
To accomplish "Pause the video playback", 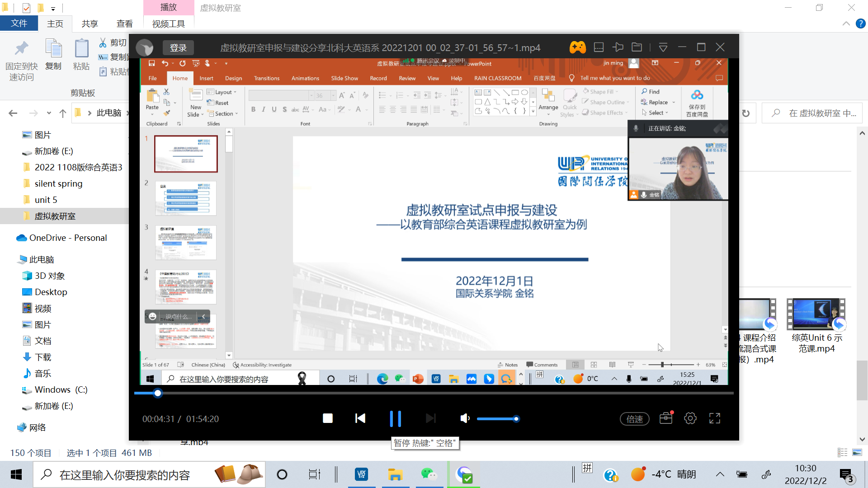I will pyautogui.click(x=395, y=418).
